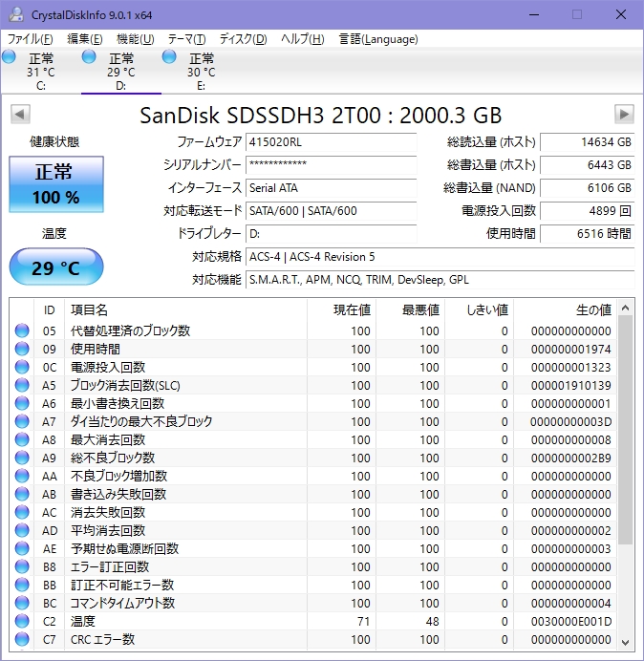
Task: Click status icon for row 09 使用時間
Action: click(x=22, y=349)
